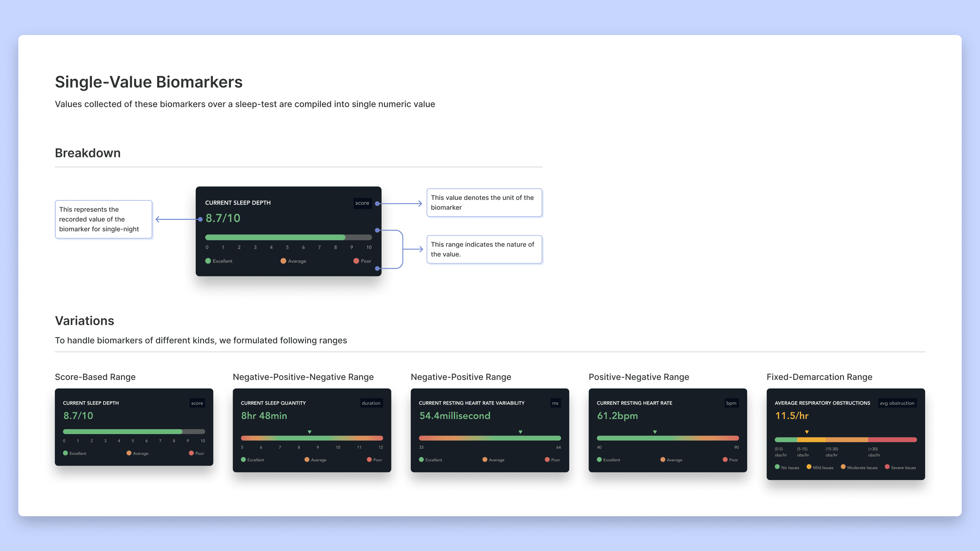
Task: Click the green Excellent dot in Breakdown card
Action: (x=208, y=261)
